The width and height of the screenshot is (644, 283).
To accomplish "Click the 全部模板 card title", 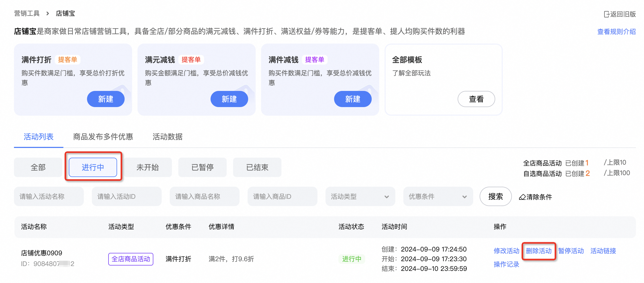I will point(407,60).
